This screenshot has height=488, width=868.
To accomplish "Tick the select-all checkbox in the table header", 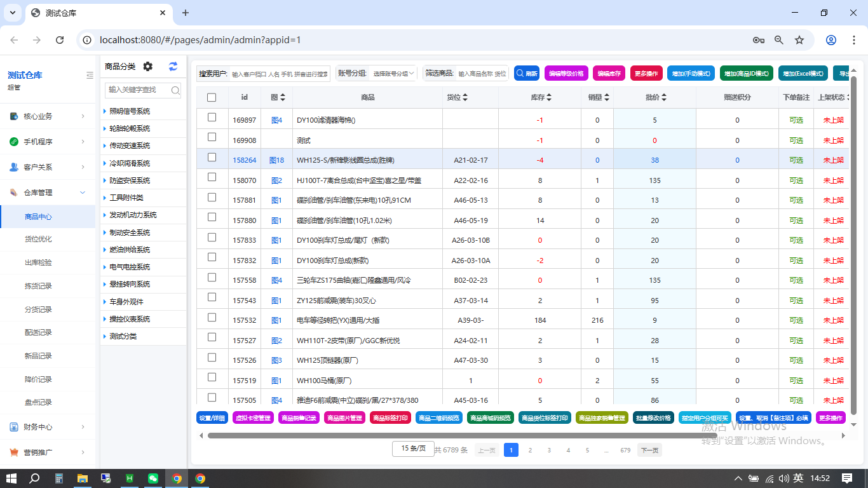I will [x=212, y=97].
